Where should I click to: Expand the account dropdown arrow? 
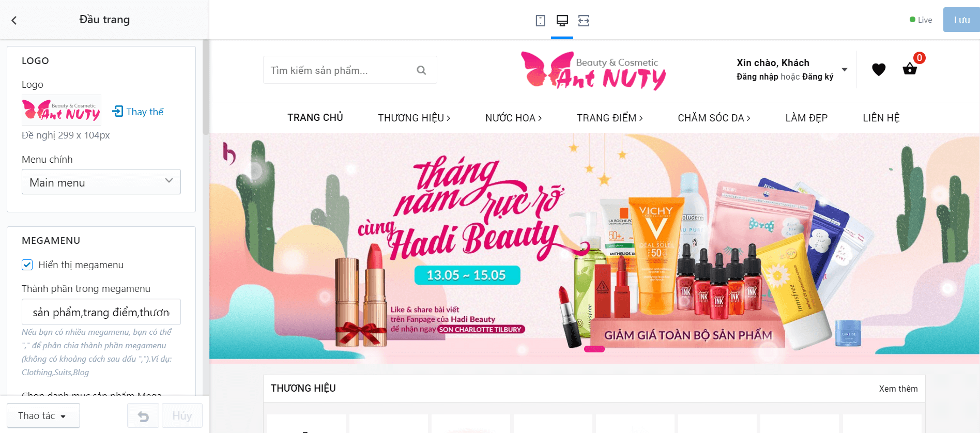[x=845, y=70]
